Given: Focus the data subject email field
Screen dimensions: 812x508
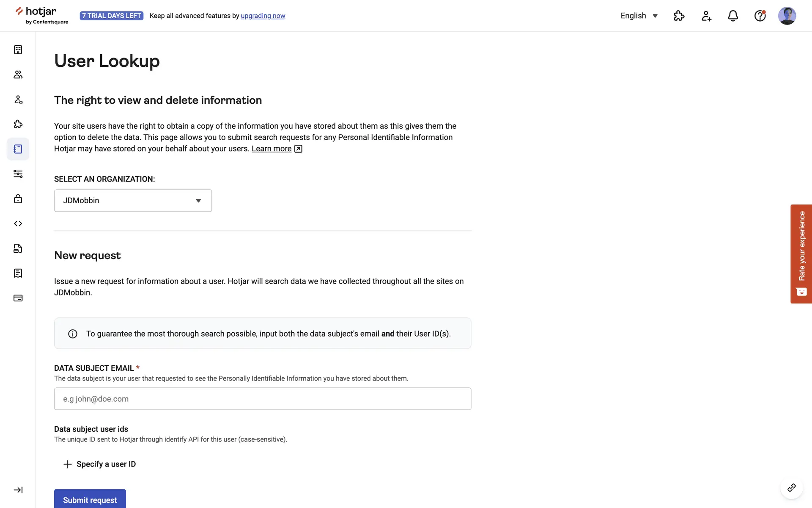Looking at the screenshot, I should (x=262, y=399).
